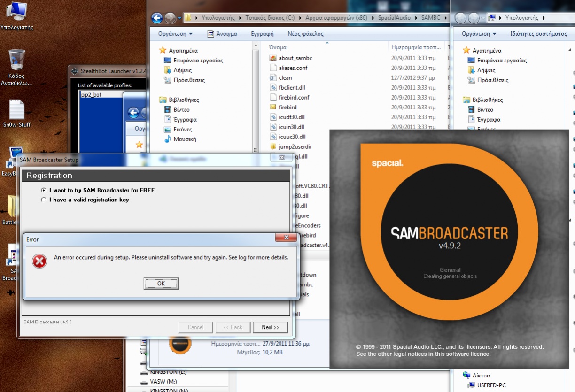
Task: Click SpacialAudio breadcrumb in address bar
Action: click(x=394, y=18)
